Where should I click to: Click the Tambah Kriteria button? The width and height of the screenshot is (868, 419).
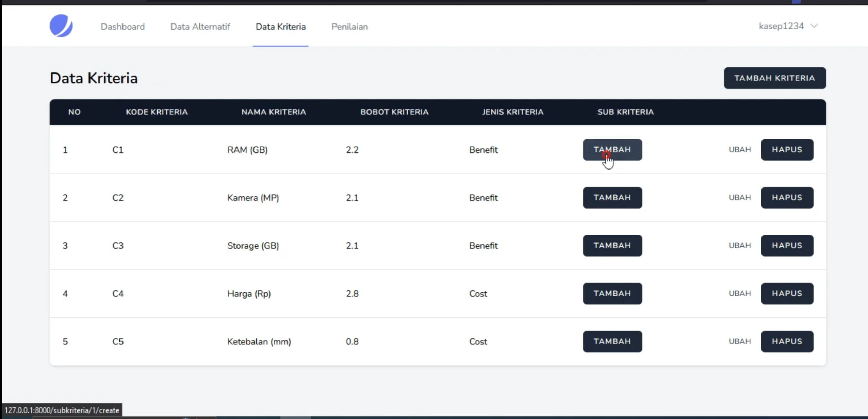775,78
